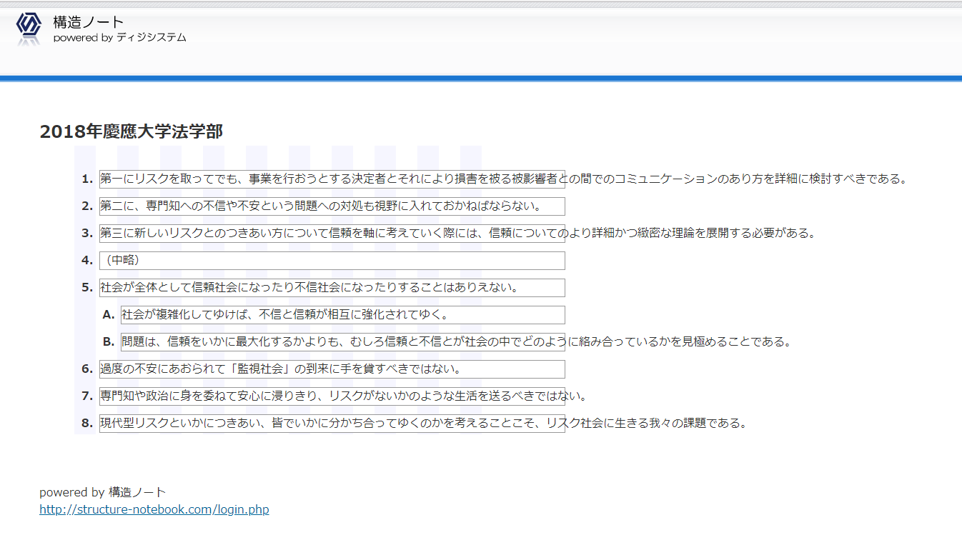This screenshot has height=560, width=962.
Task: Click the 2018年慶應大学法学部 page heading
Action: (131, 131)
